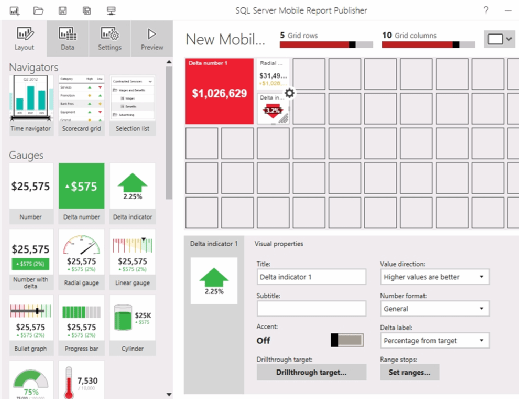Click the new mobile report icon

coord(14,11)
